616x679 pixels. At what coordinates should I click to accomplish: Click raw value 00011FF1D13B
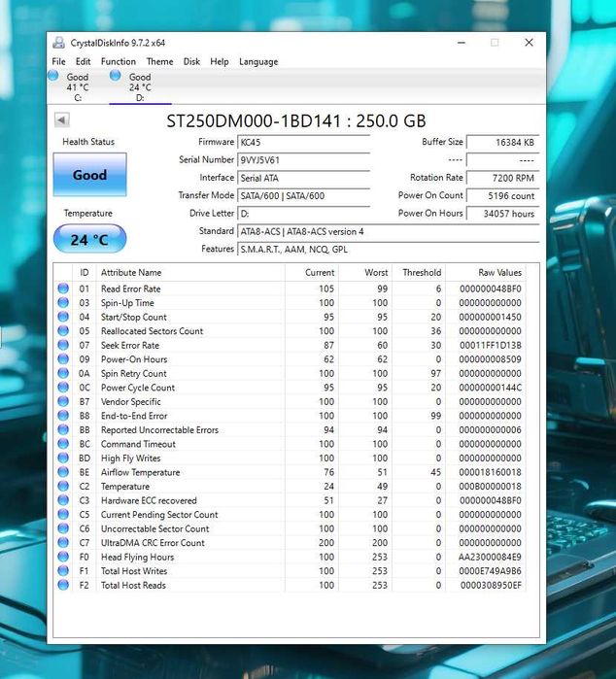coord(491,346)
